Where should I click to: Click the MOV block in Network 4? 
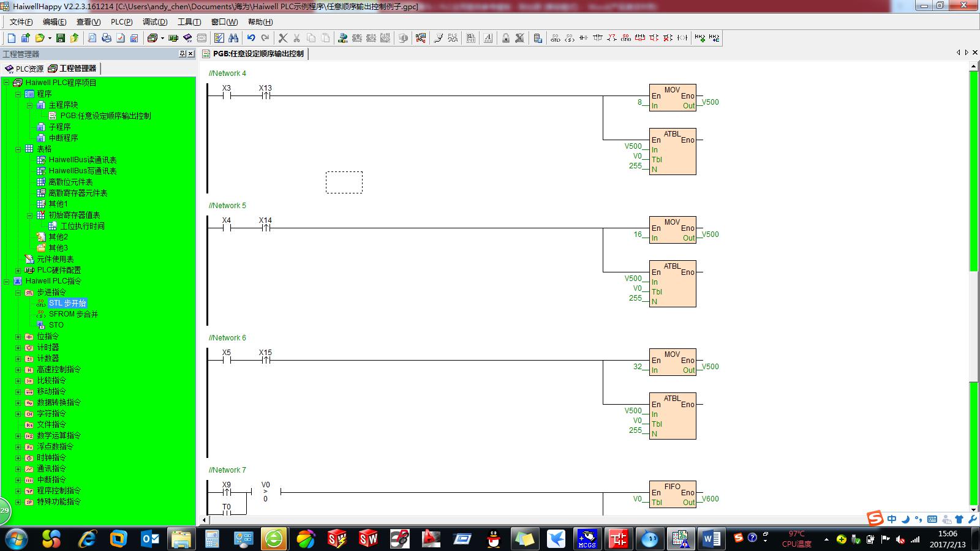point(673,97)
